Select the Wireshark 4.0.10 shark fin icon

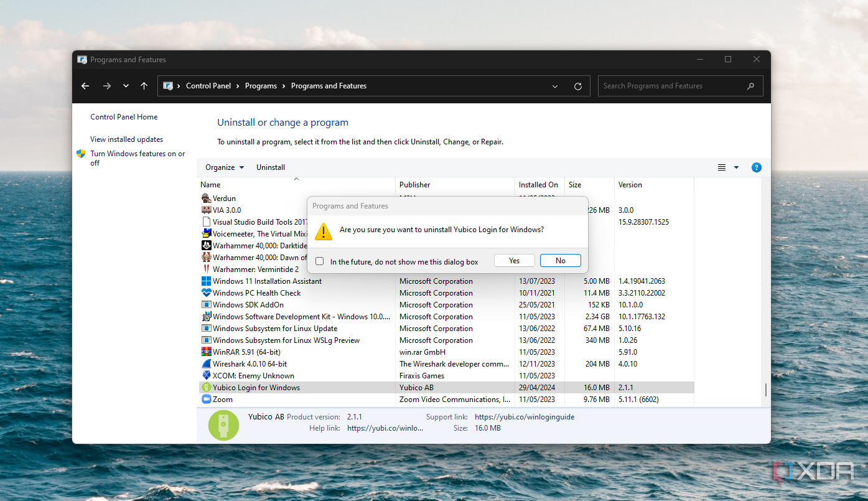207,364
